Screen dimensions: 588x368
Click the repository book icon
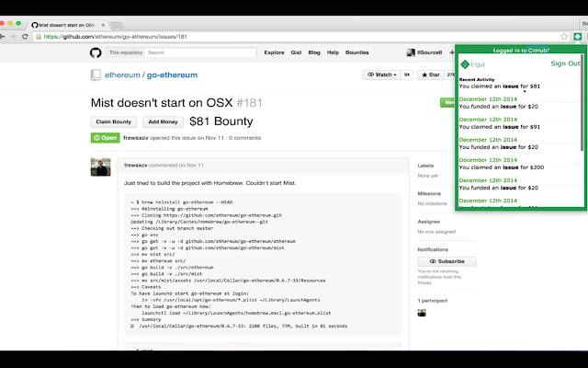tap(96, 75)
